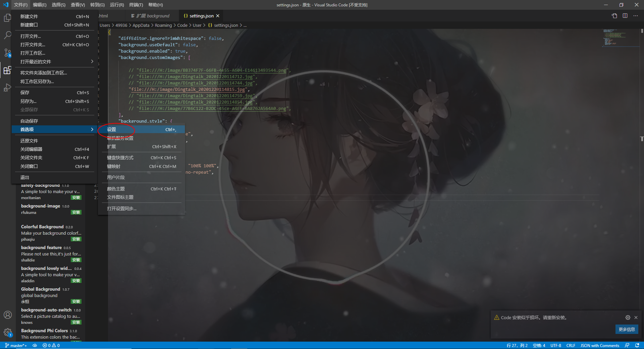Click the Split Editor icon top right
644x349 pixels.
(625, 16)
